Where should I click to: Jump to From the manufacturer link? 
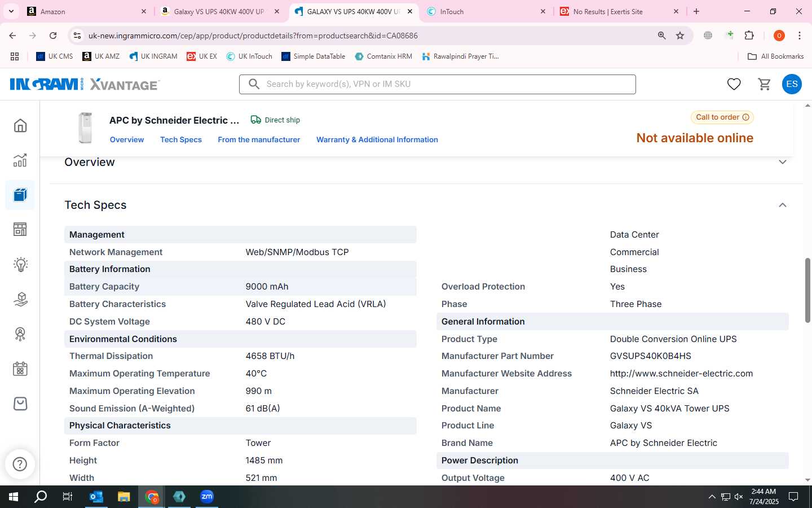[259, 139]
